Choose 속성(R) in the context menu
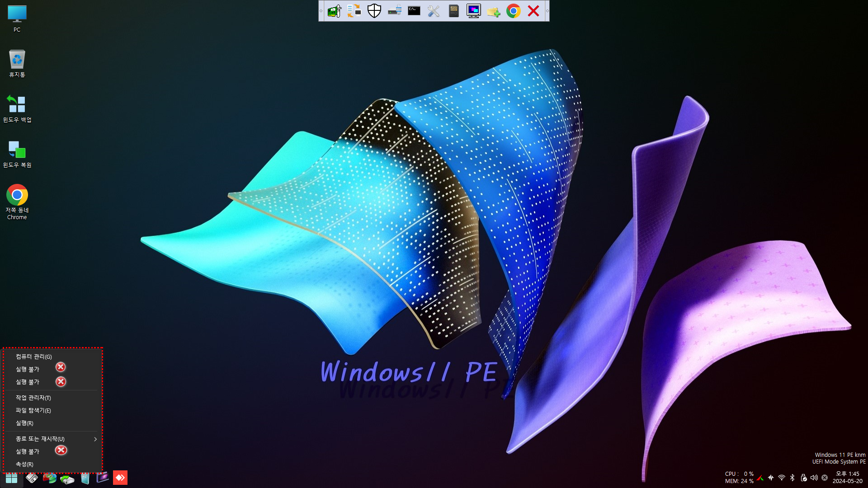Image resolution: width=868 pixels, height=488 pixels. [51, 464]
